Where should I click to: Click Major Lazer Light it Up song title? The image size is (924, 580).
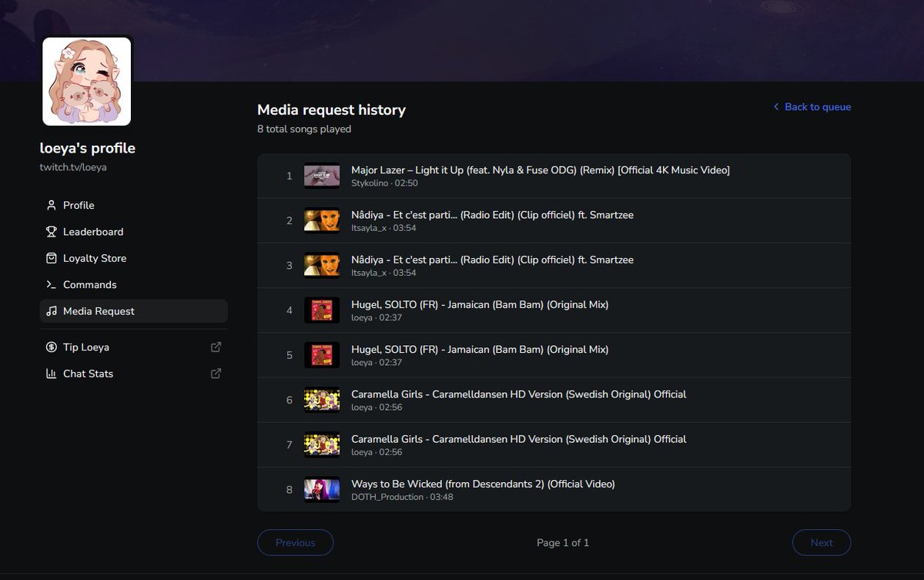point(541,170)
